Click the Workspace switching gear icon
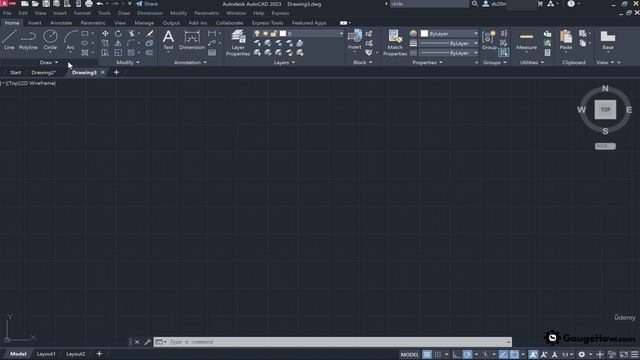640x360 pixels. click(582, 354)
